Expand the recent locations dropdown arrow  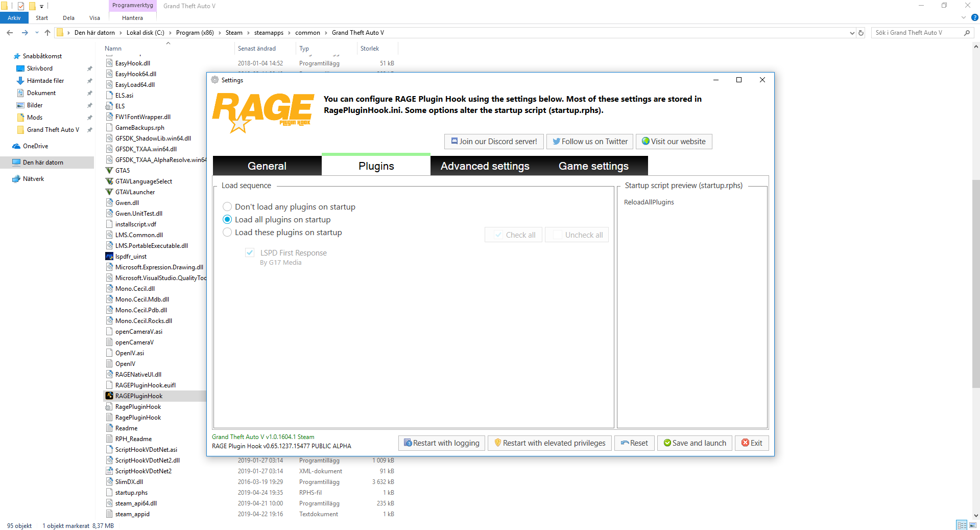point(37,33)
